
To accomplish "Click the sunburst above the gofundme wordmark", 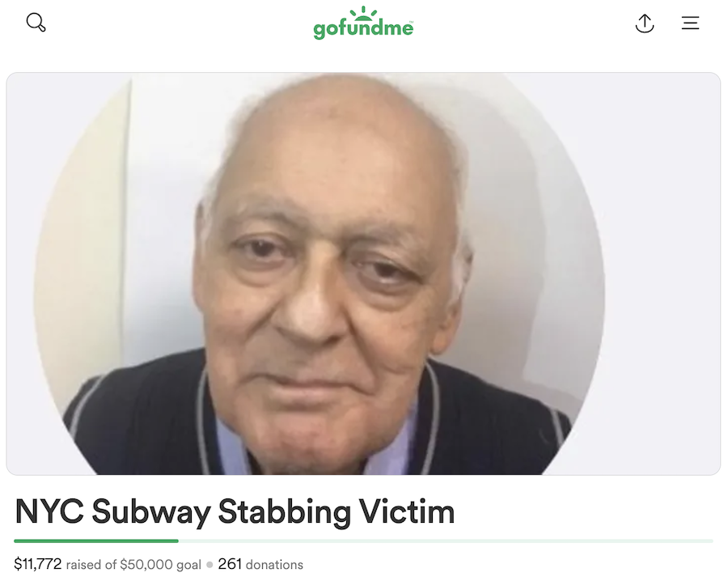I will (363, 14).
